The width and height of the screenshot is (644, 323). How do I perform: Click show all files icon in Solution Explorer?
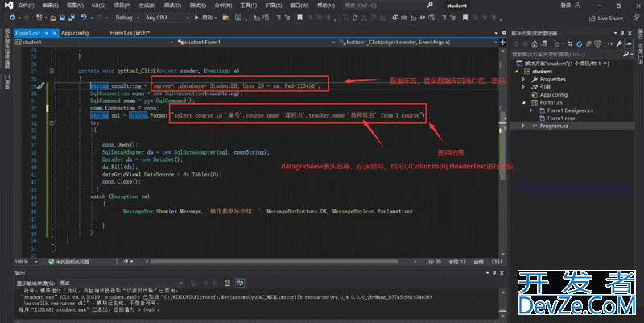(x=597, y=44)
